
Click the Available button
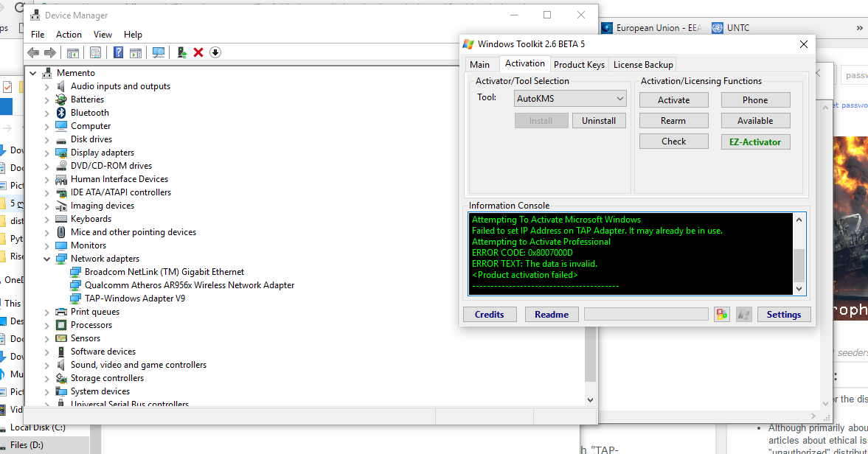tap(755, 121)
